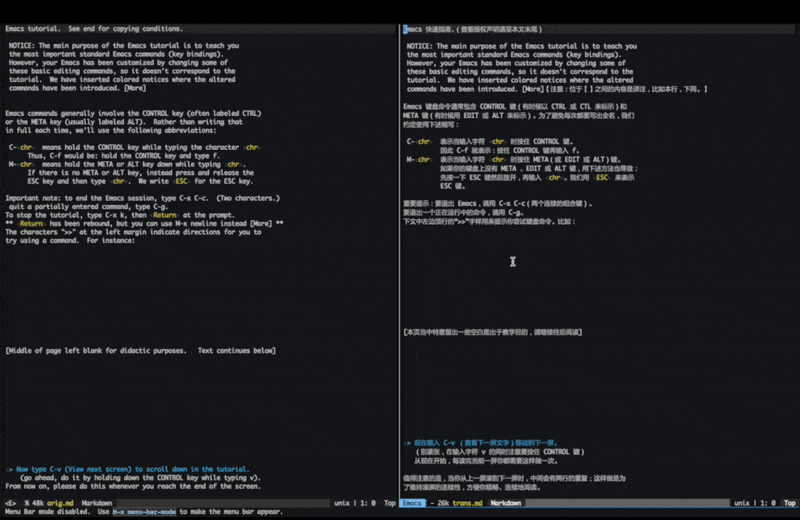The height and width of the screenshot is (520, 800).
Task: Click the blue Emacs state tag in right mode line
Action: tap(412, 503)
